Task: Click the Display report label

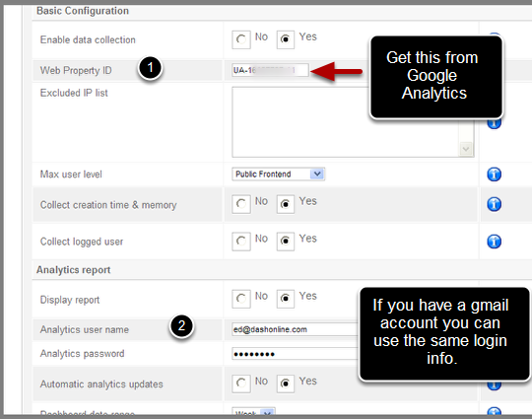Action: point(70,300)
